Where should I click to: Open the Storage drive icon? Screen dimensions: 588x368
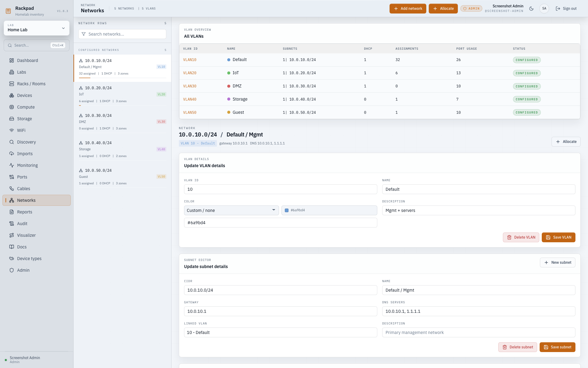(12, 119)
